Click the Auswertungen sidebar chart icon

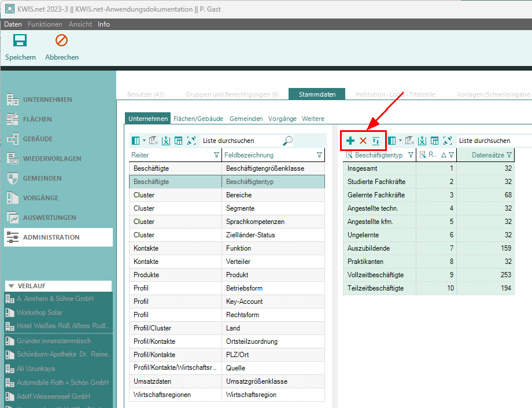pos(13,218)
